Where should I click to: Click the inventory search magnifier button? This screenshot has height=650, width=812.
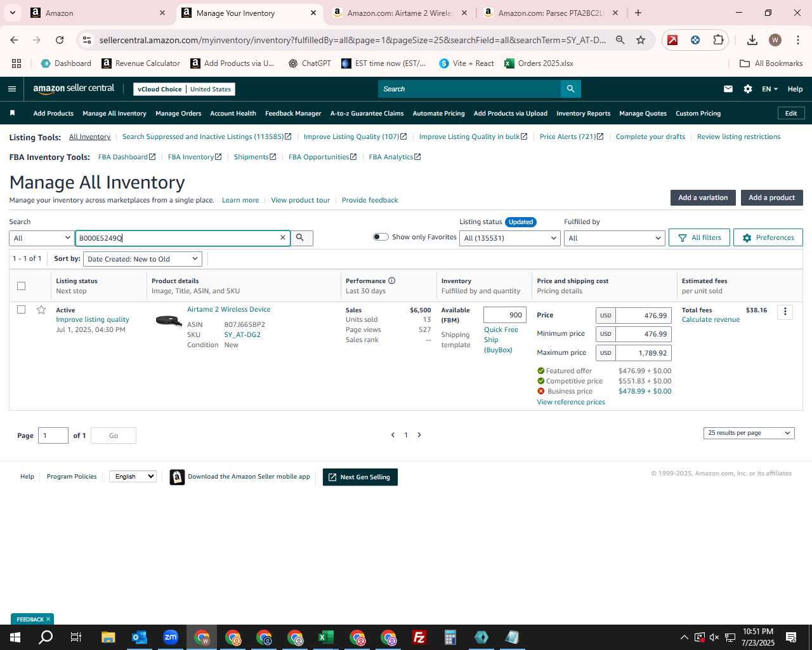pos(300,237)
